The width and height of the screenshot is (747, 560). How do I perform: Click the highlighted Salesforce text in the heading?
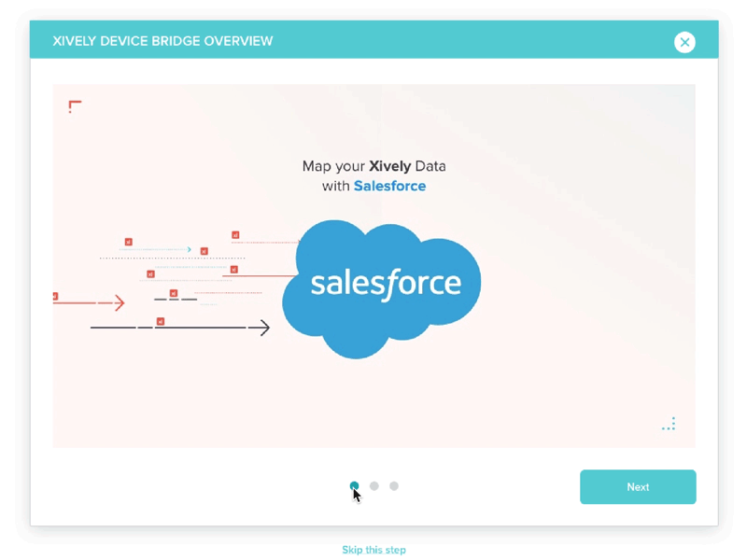click(389, 186)
